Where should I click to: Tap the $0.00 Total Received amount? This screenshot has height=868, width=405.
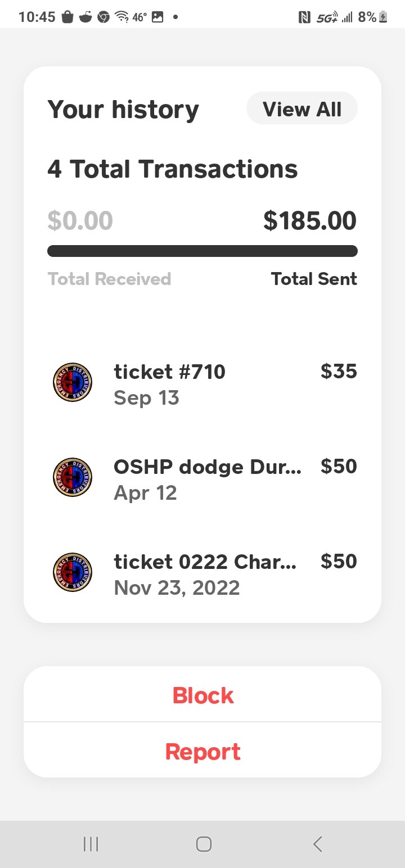80,221
